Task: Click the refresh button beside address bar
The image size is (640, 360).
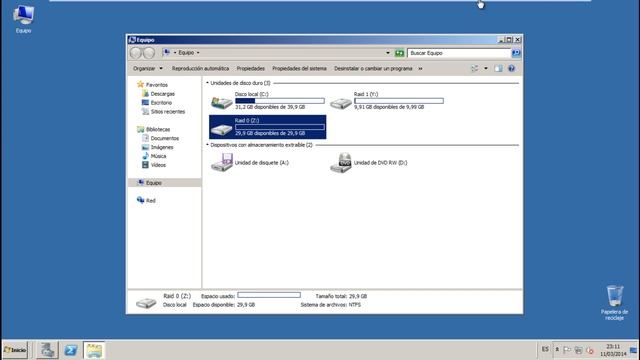Action: pos(399,53)
